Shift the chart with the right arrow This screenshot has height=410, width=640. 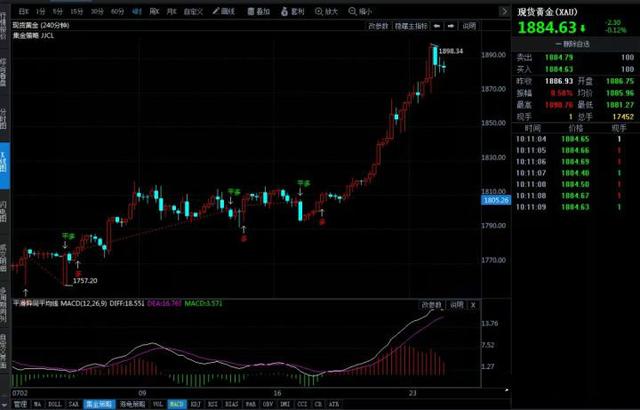click(451, 26)
